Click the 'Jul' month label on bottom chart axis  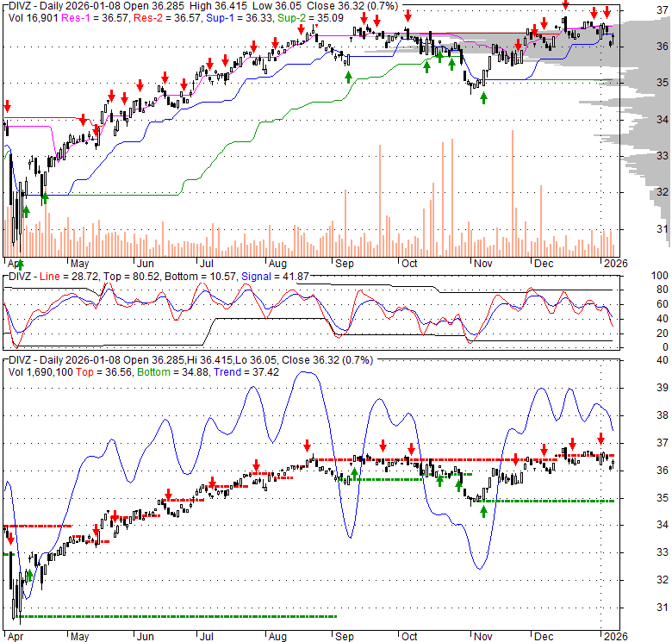pyautogui.click(x=207, y=637)
